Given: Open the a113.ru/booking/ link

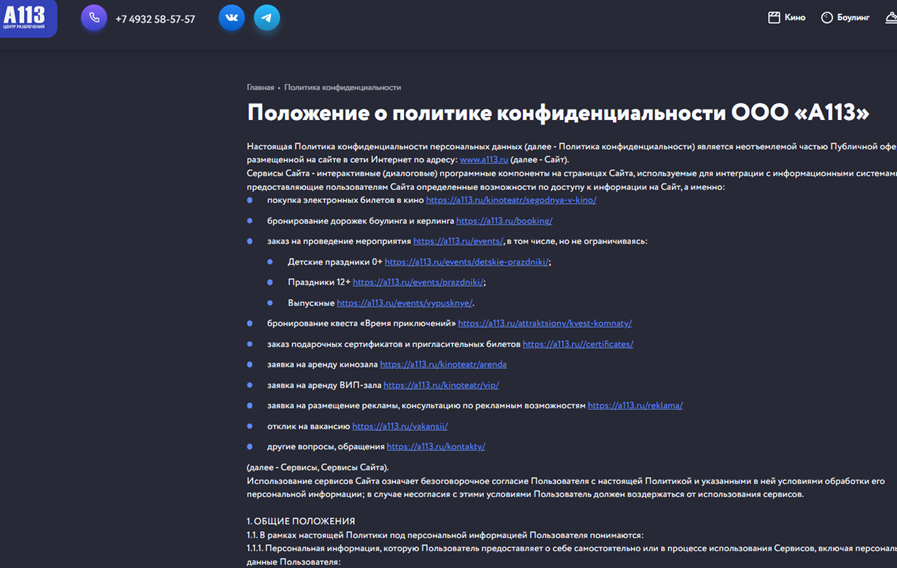Looking at the screenshot, I should point(504,221).
